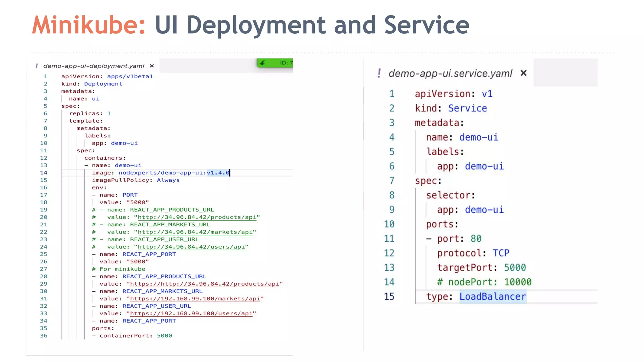The width and height of the screenshot is (644, 362).
Task: Click line number 14 in deployment file
Action: click(44, 173)
